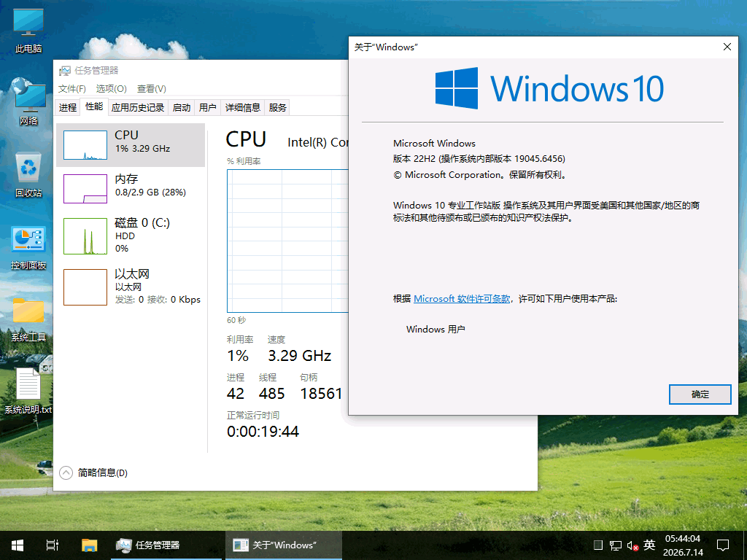Toggle the 英 input method indicator
Image resolution: width=747 pixels, height=560 pixels.
click(649, 545)
